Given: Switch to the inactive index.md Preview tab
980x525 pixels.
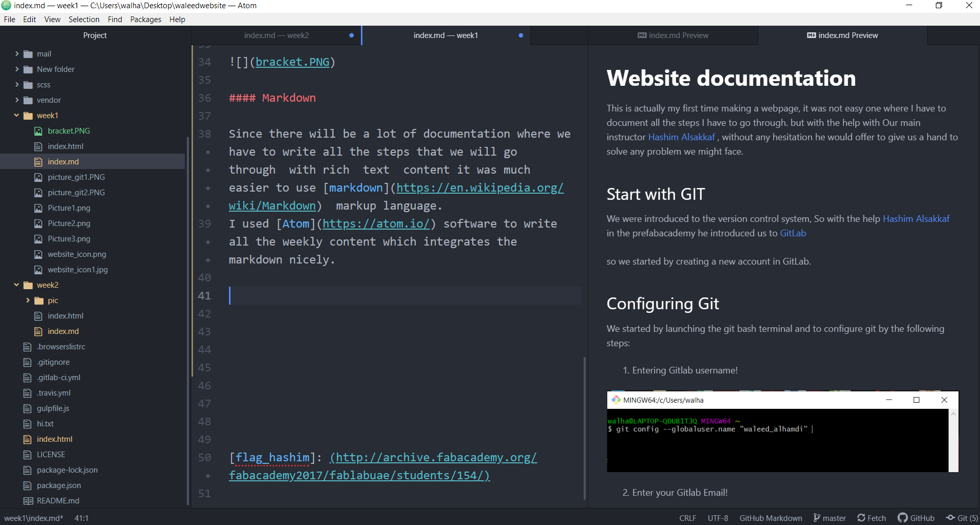Looking at the screenshot, I should 673,35.
